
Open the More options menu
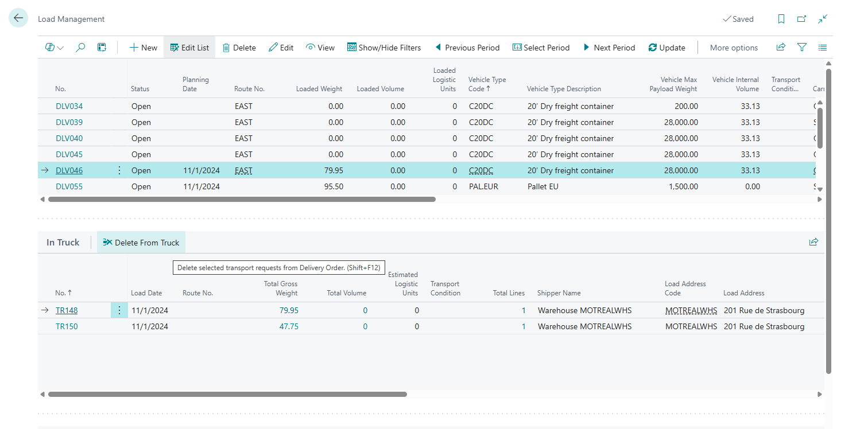click(734, 48)
